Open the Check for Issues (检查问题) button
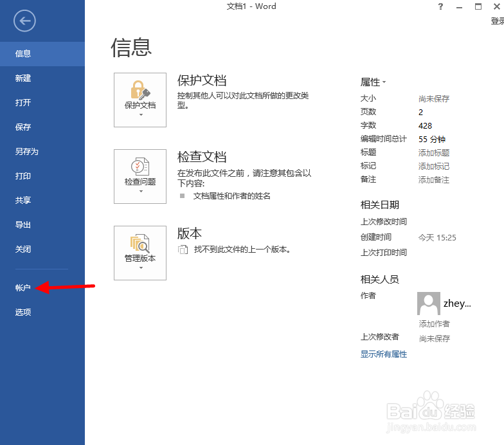 (140, 176)
